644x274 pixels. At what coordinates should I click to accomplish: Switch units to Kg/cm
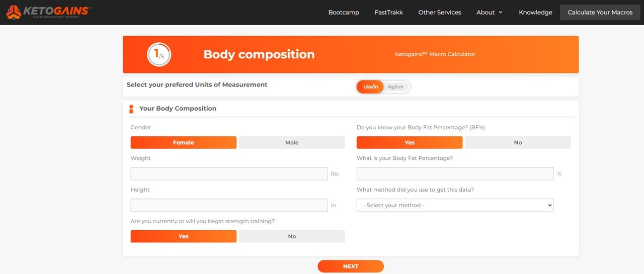point(396,87)
